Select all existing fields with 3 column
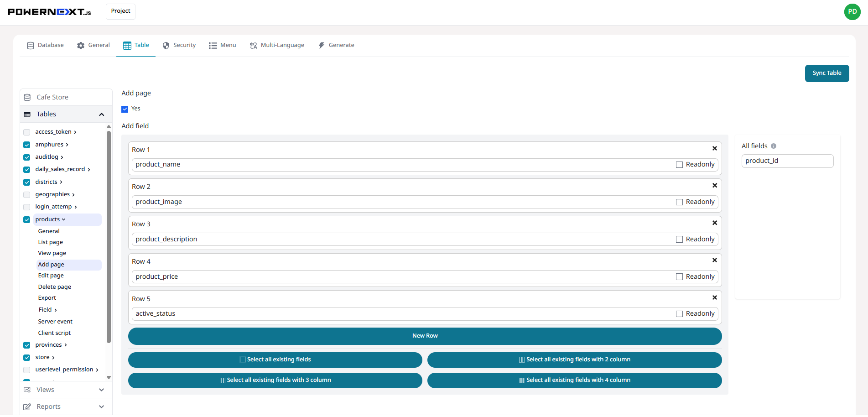The height and width of the screenshot is (417, 868). pyautogui.click(x=275, y=381)
